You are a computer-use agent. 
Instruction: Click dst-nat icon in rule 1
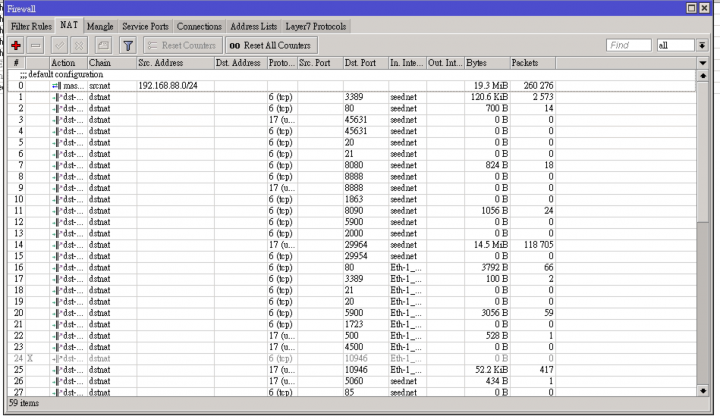coord(57,97)
